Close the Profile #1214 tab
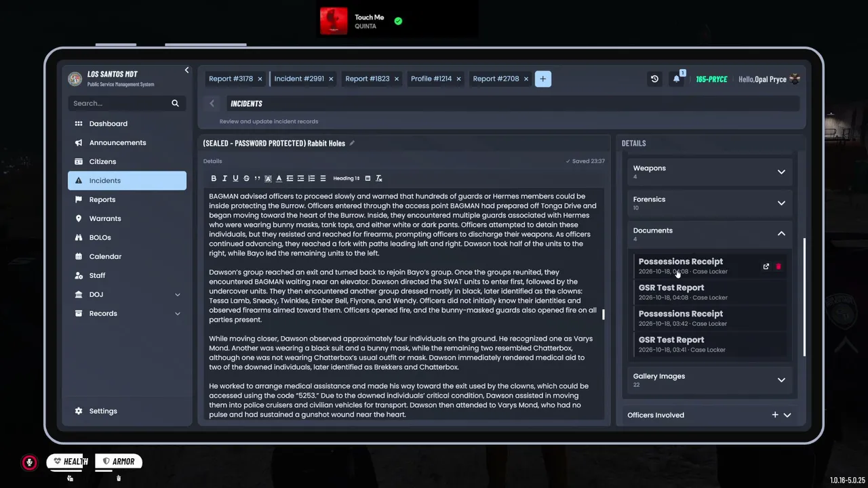The width and height of the screenshot is (868, 488). click(458, 79)
